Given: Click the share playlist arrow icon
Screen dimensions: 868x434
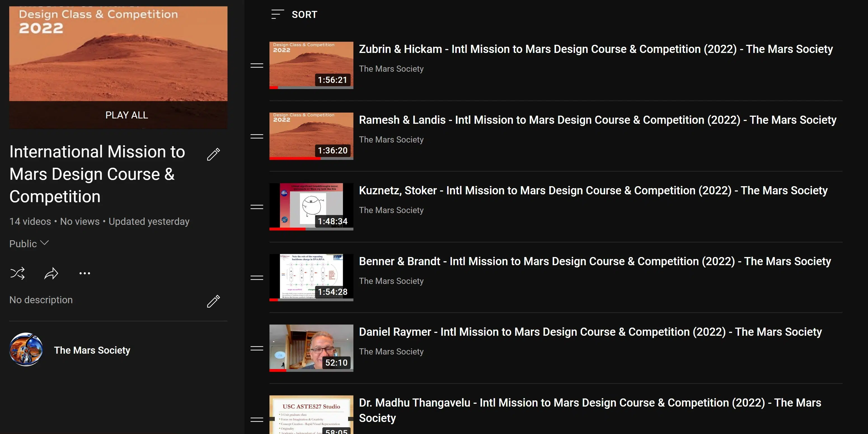Looking at the screenshot, I should click(51, 273).
